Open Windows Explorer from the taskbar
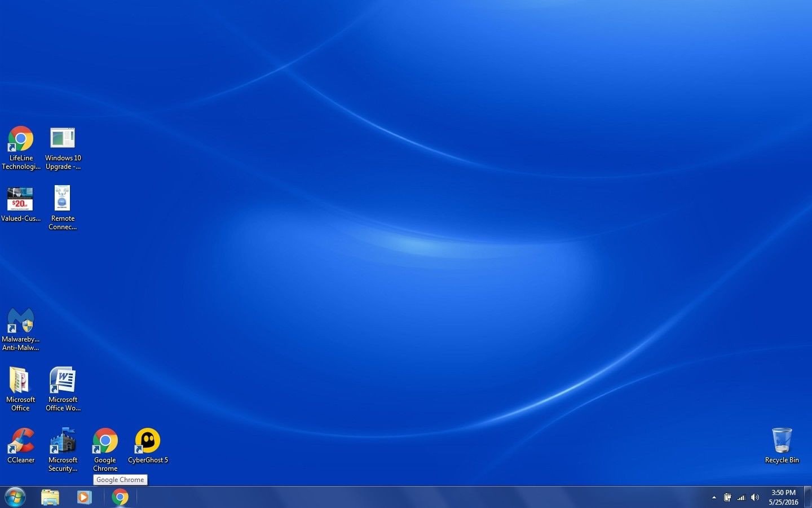Viewport: 812px width, 508px height. 50,497
